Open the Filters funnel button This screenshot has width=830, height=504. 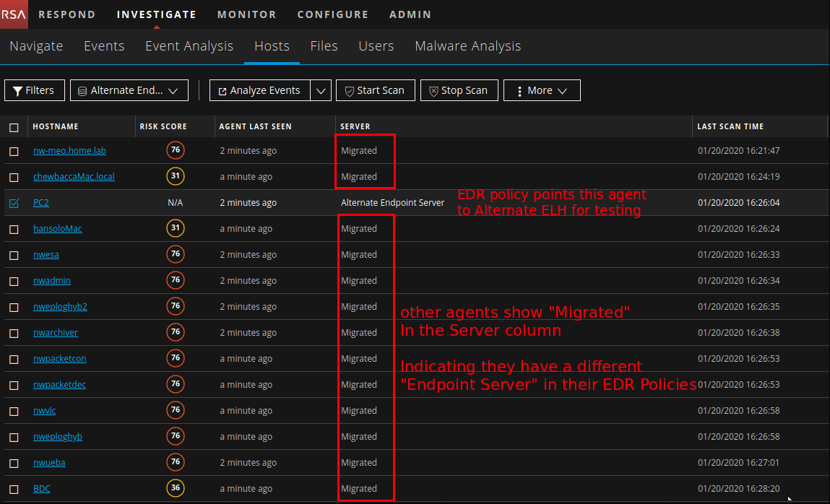(x=35, y=90)
